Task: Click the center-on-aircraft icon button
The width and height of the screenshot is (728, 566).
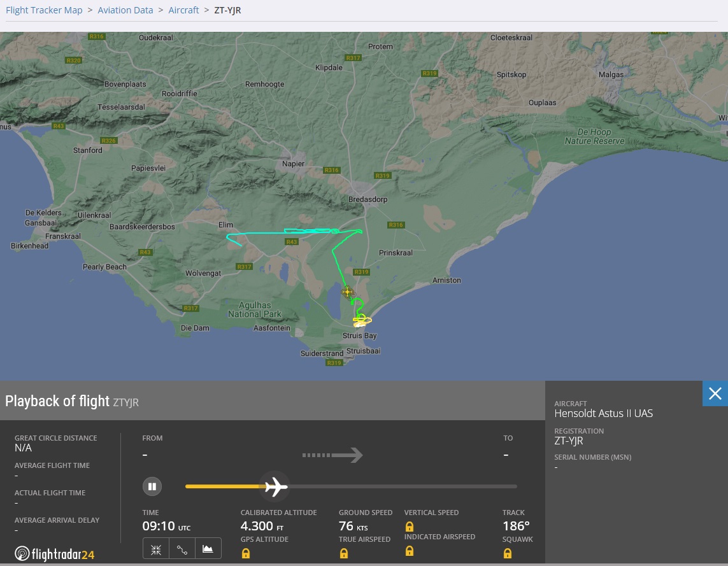Action: [156, 549]
